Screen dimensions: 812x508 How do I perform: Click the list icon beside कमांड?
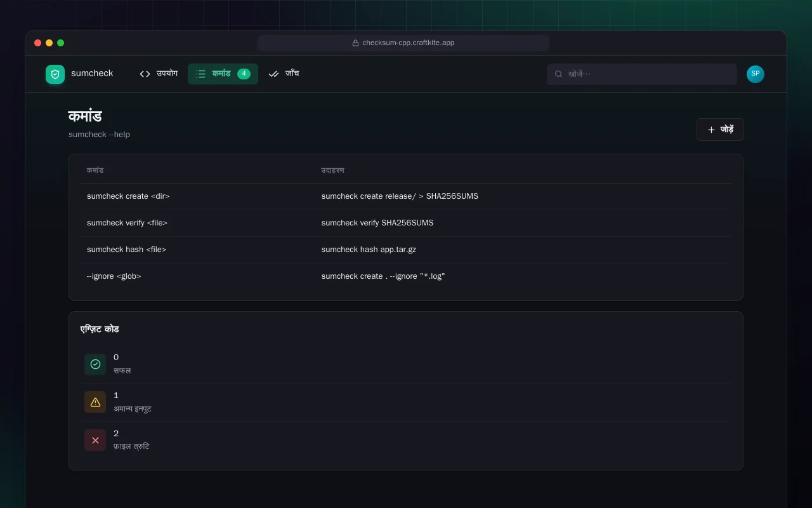click(201, 74)
